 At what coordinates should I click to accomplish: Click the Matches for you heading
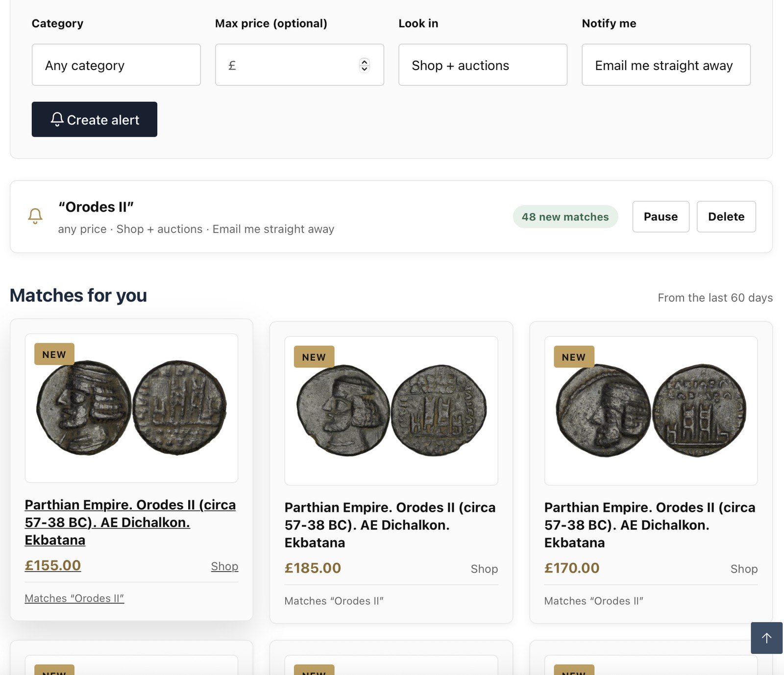pos(78,295)
